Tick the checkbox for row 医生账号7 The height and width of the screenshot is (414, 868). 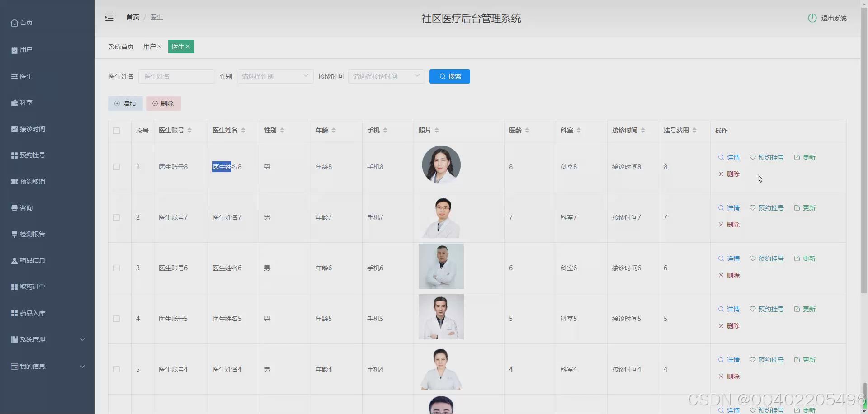(x=117, y=217)
